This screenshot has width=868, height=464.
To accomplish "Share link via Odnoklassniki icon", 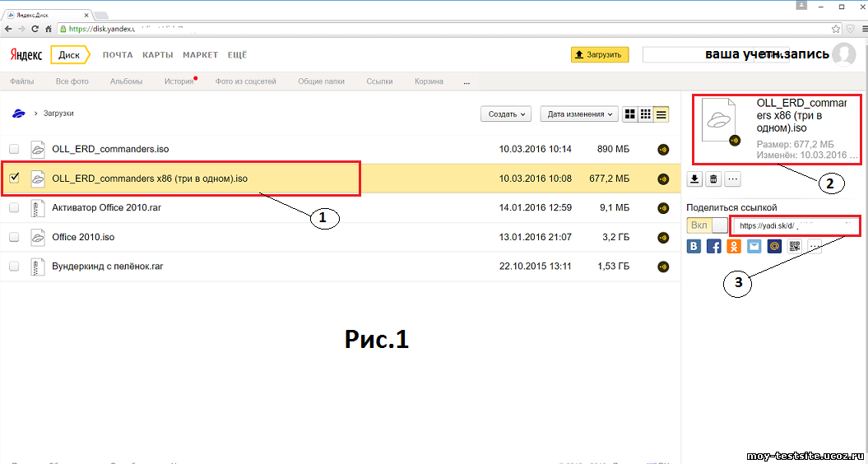I will click(x=733, y=245).
